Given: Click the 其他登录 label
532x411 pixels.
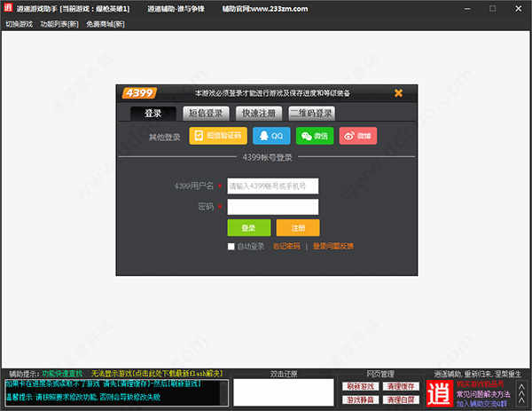Looking at the screenshot, I should tap(165, 137).
